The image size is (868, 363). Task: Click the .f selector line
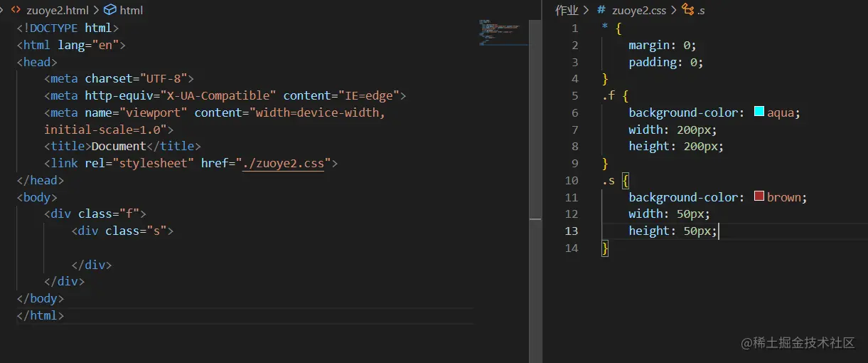tap(615, 95)
